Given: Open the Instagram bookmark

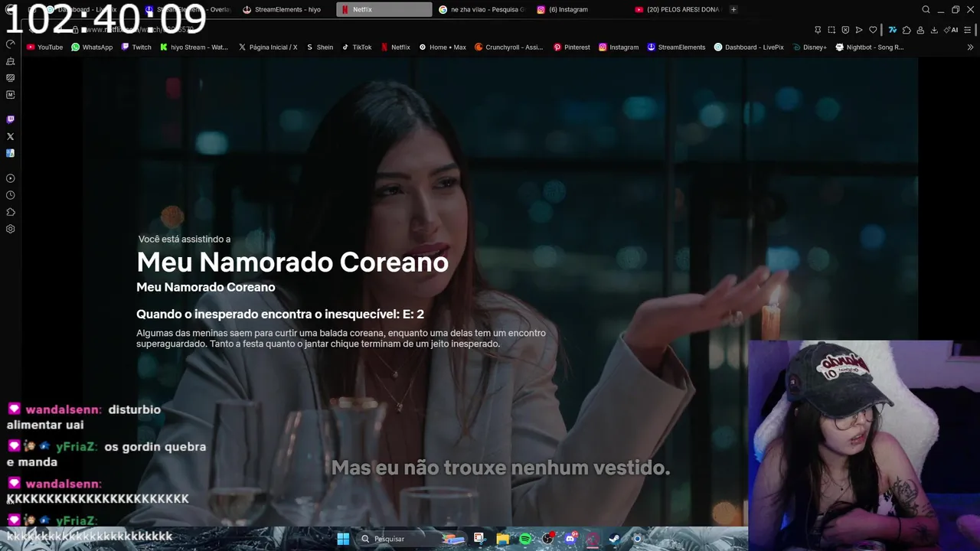Looking at the screenshot, I should pyautogui.click(x=618, y=47).
